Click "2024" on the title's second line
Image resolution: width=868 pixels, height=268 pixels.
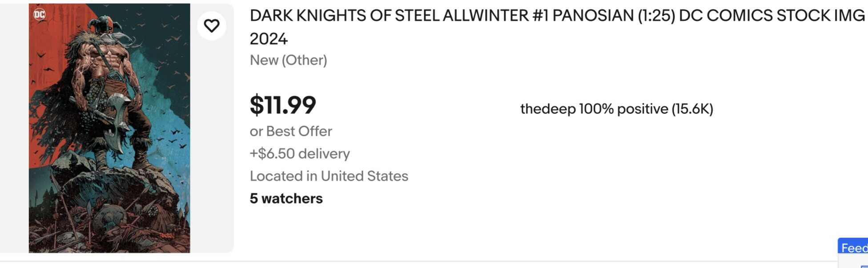pyautogui.click(x=269, y=39)
